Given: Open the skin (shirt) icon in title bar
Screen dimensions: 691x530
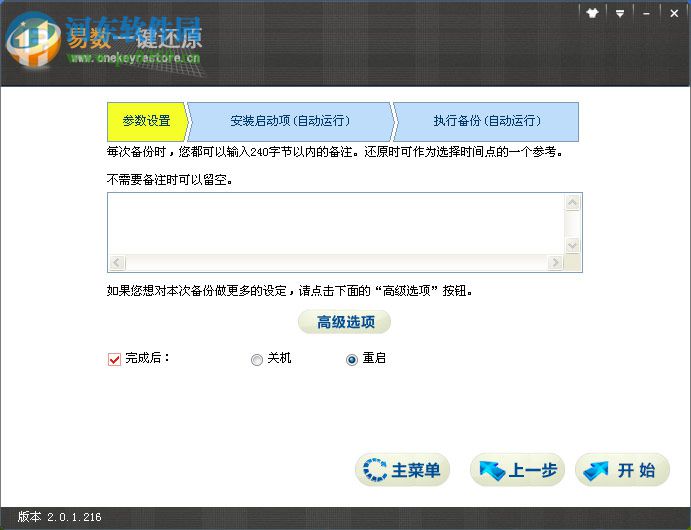Looking at the screenshot, I should click(x=592, y=13).
